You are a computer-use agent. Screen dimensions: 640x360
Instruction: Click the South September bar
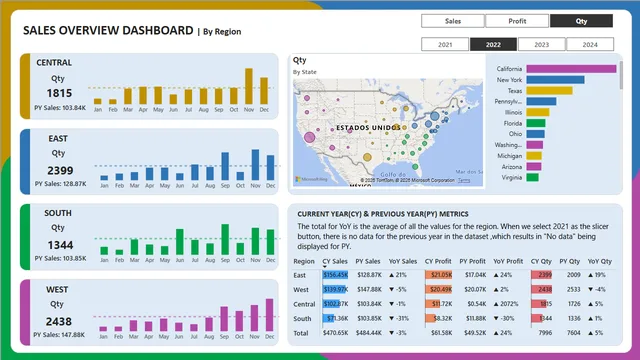coord(225,239)
